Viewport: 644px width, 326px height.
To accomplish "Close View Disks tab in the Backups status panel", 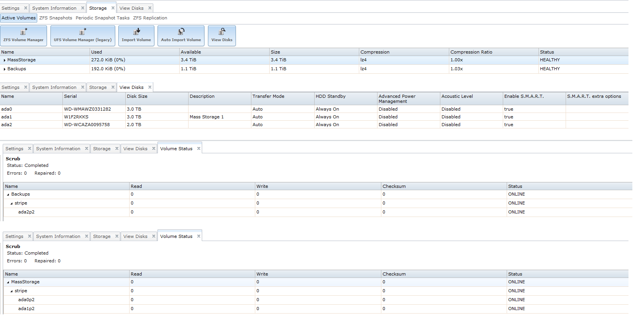I will 154,149.
